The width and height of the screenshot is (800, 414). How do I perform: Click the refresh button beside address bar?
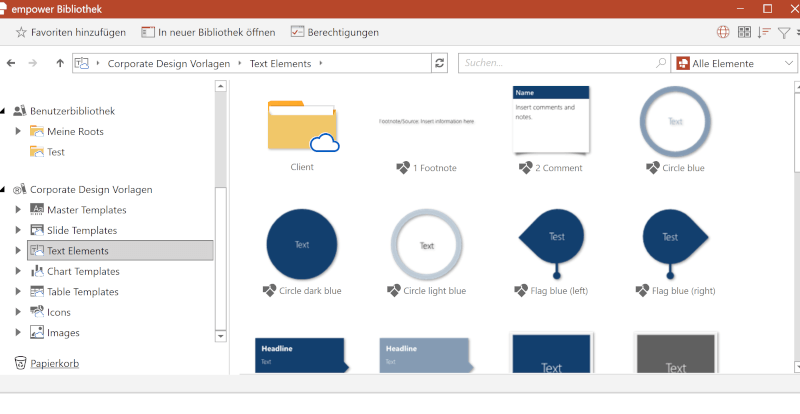click(x=439, y=63)
